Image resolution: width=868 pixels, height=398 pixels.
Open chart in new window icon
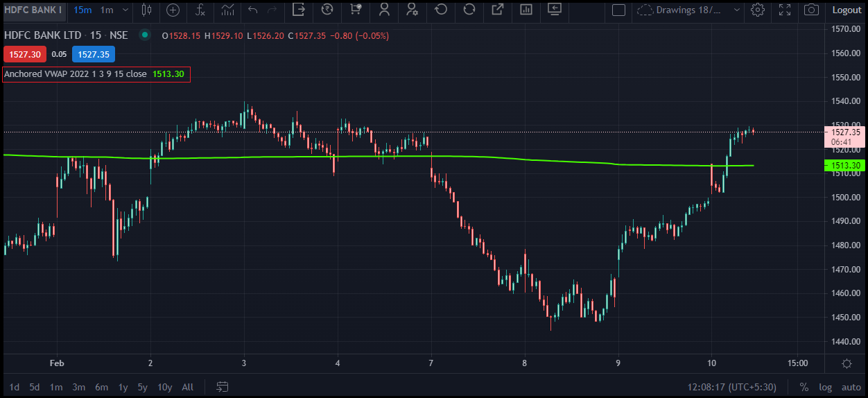tap(497, 10)
